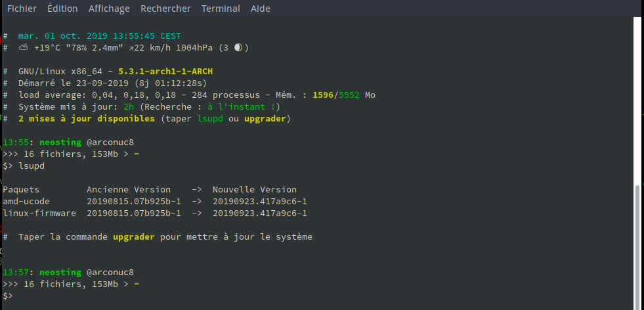Click the terminal vertical scrollbar thumb
Screen dimensions: 644x310
pos(637,247)
